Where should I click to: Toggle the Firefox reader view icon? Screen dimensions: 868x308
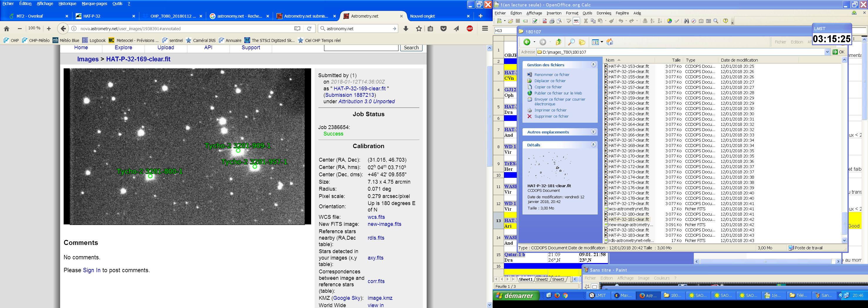click(297, 29)
